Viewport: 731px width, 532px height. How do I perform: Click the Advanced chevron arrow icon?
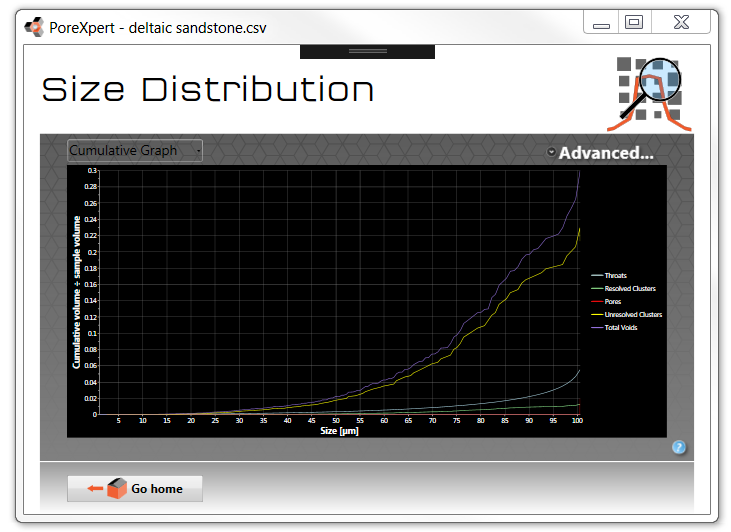(551, 153)
